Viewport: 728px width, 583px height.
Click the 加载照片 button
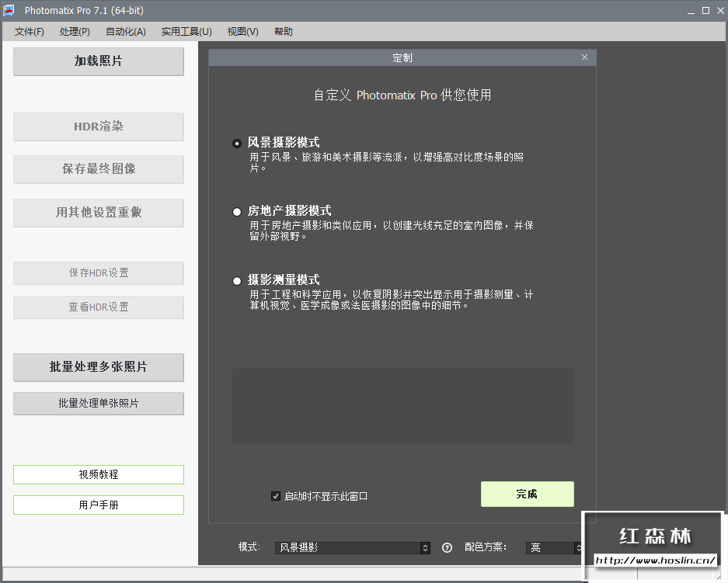(x=99, y=61)
